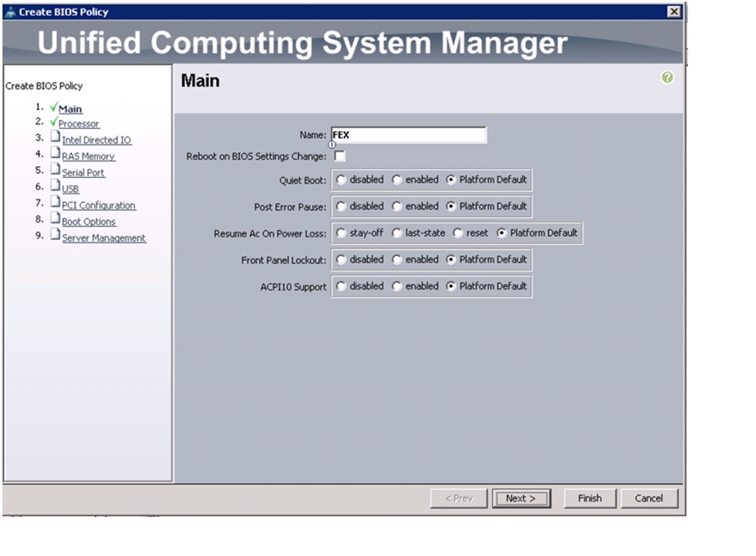The height and width of the screenshot is (556, 756).
Task: Click the page icon beside Server Management
Action: coord(55,235)
